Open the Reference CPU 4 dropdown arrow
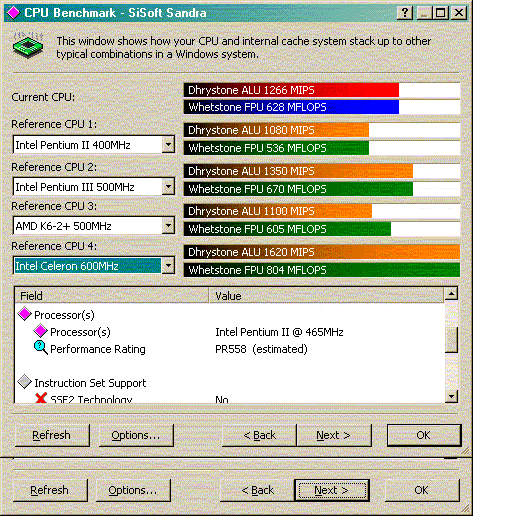 168,266
